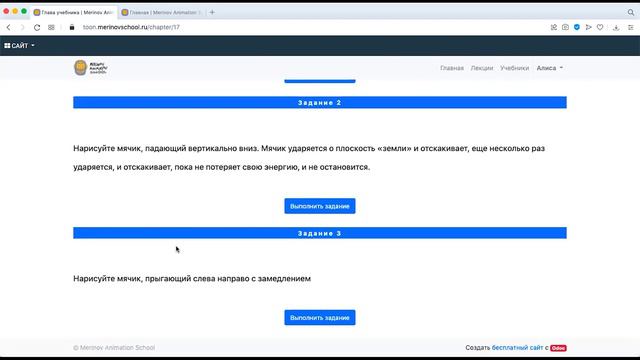
Task: Open the 'бесплатный сайт' link in the footer
Action: [x=517, y=348]
